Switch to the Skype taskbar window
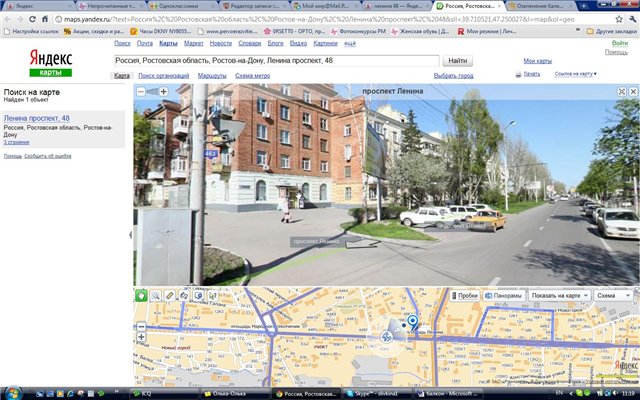 pyautogui.click(x=376, y=393)
